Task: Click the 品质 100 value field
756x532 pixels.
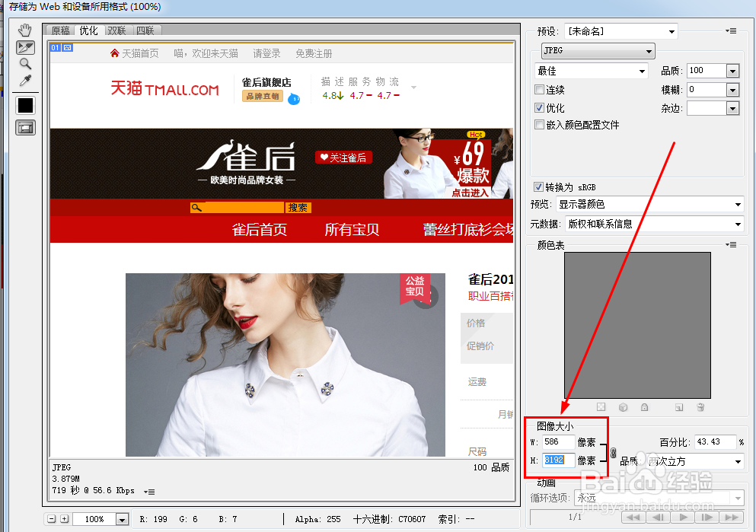Action: [x=707, y=71]
